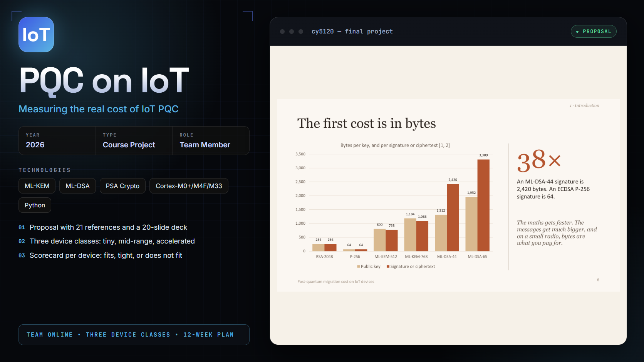Select the Python technology tag
The height and width of the screenshot is (362, 644).
pyautogui.click(x=35, y=205)
